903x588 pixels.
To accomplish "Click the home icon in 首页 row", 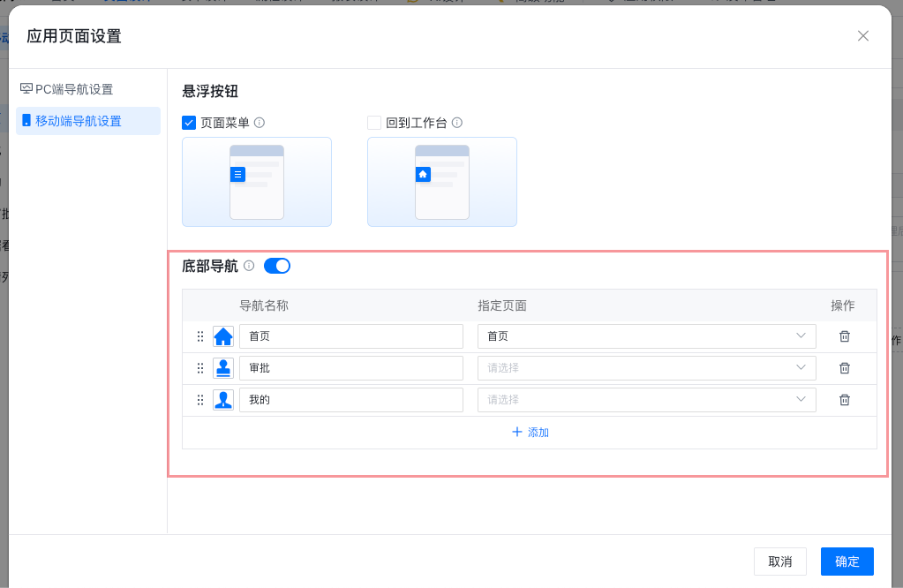I will (x=223, y=336).
